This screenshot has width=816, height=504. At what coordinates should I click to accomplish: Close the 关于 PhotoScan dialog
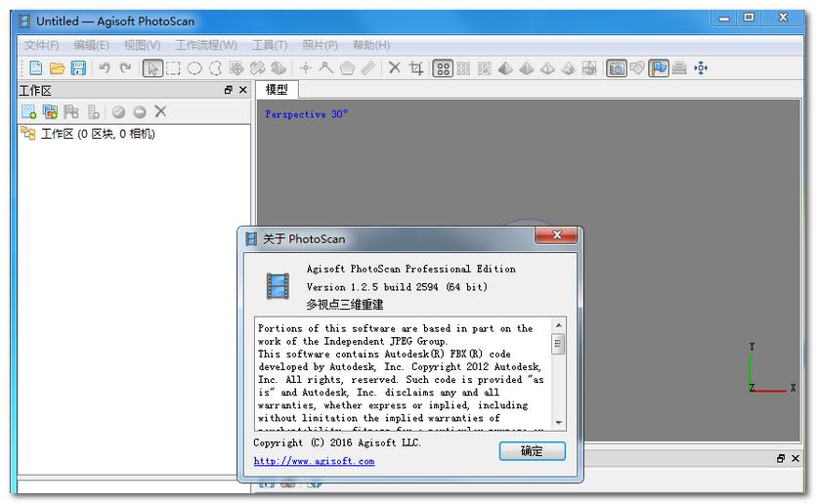tap(556, 234)
